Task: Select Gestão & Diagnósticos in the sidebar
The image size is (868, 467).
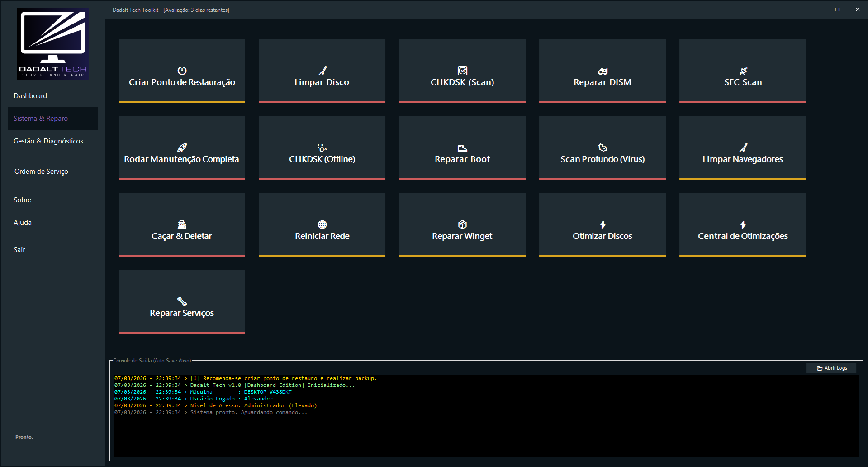Action: point(48,141)
